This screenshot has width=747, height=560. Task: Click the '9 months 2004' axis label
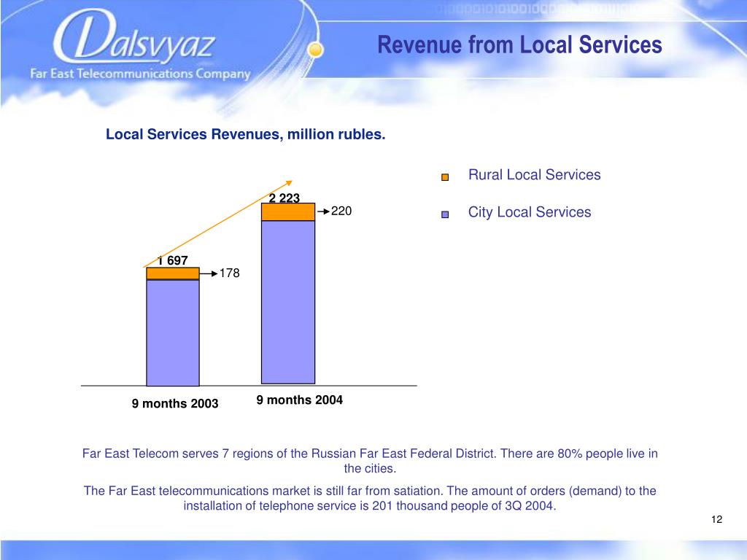click(x=299, y=400)
